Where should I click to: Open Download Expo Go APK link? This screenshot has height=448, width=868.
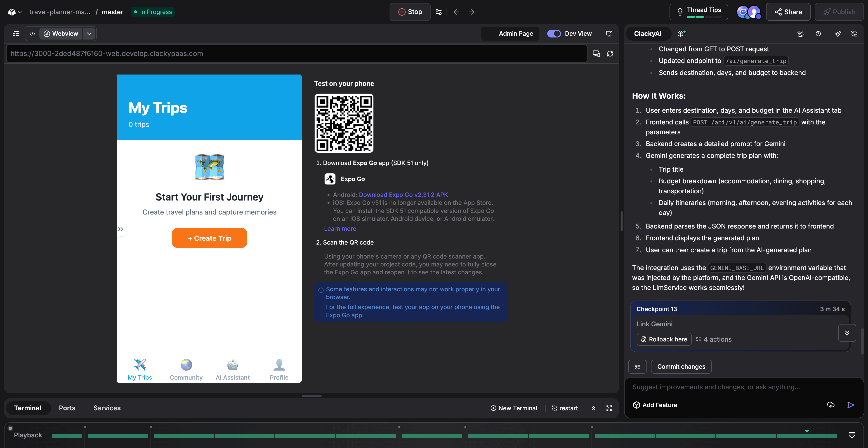pos(403,195)
